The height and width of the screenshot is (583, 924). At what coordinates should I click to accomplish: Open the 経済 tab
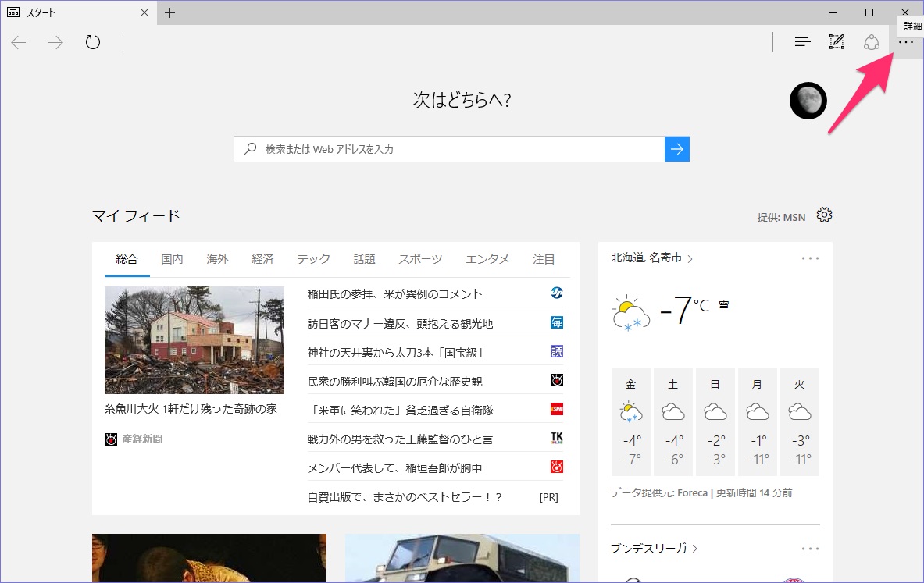click(262, 259)
